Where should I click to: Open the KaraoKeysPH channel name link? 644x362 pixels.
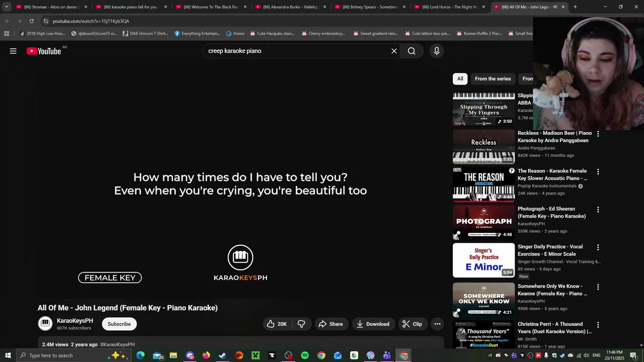coord(75,321)
